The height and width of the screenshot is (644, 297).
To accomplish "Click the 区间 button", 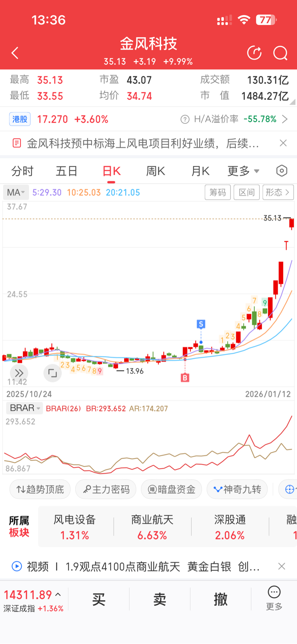I will [x=247, y=192].
